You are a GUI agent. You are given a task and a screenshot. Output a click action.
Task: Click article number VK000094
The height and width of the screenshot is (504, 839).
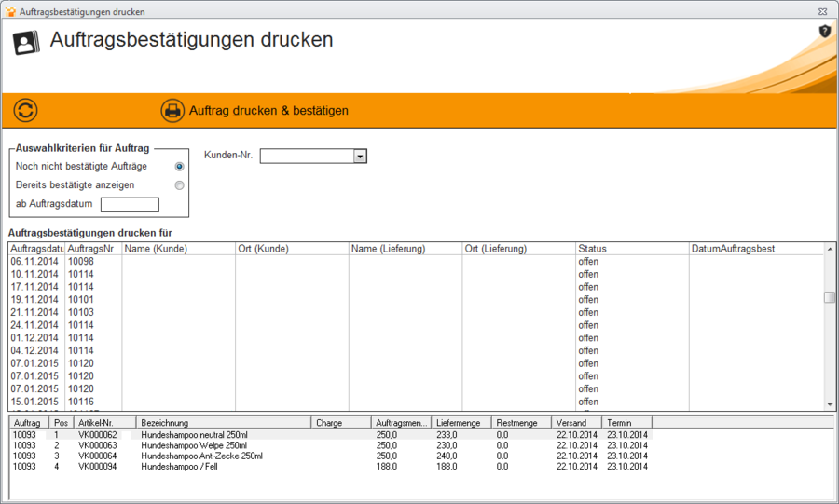pos(97,467)
